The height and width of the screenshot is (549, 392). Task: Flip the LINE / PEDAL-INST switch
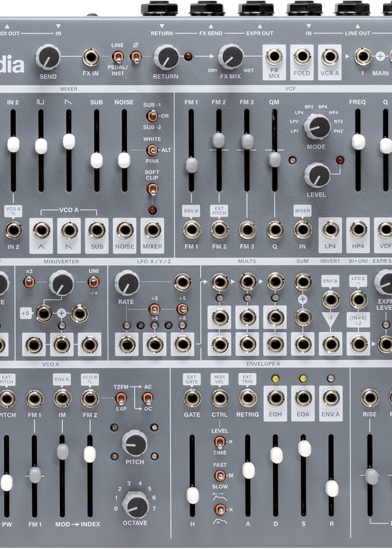coord(118,57)
